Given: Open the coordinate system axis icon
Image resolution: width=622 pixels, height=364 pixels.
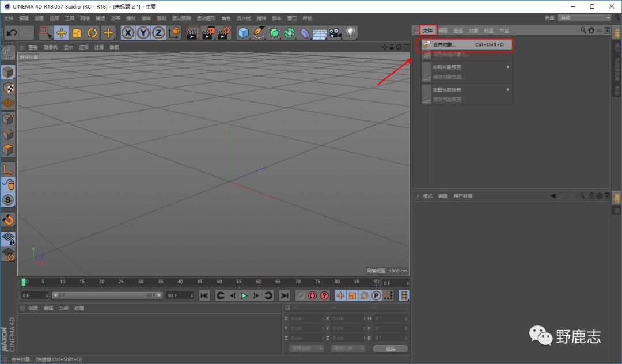Looking at the screenshot, I should tap(174, 32).
